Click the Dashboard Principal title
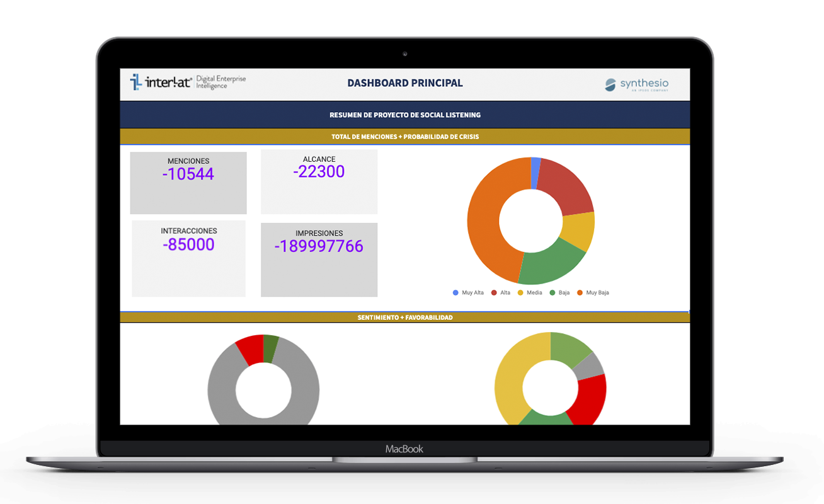Viewport: 824px width, 504px height. [405, 83]
